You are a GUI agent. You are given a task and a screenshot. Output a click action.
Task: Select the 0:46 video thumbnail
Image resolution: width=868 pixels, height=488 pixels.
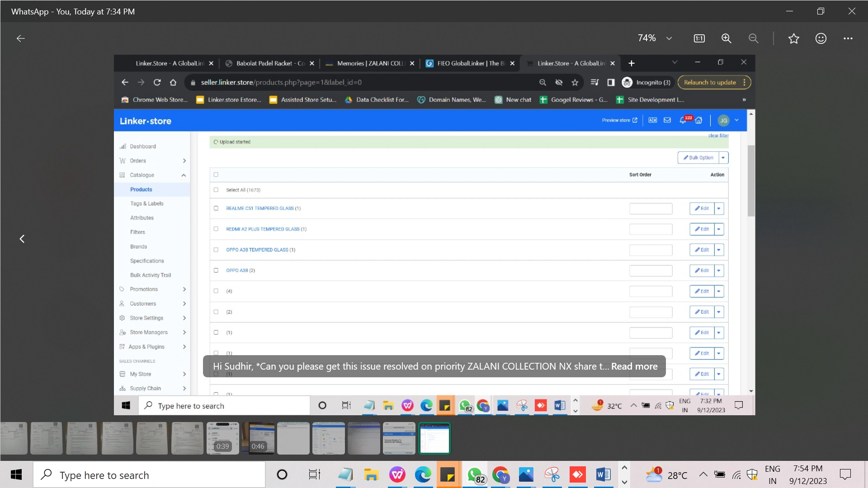pyautogui.click(x=258, y=438)
